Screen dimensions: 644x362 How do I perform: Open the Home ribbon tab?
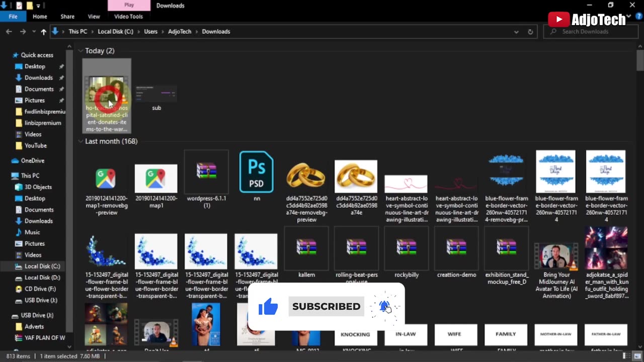coord(40,17)
